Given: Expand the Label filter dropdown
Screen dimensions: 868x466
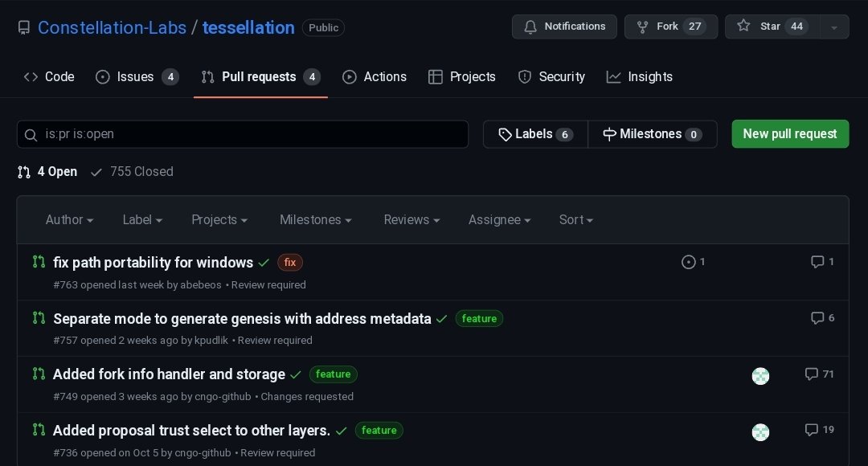Looking at the screenshot, I should pyautogui.click(x=142, y=219).
